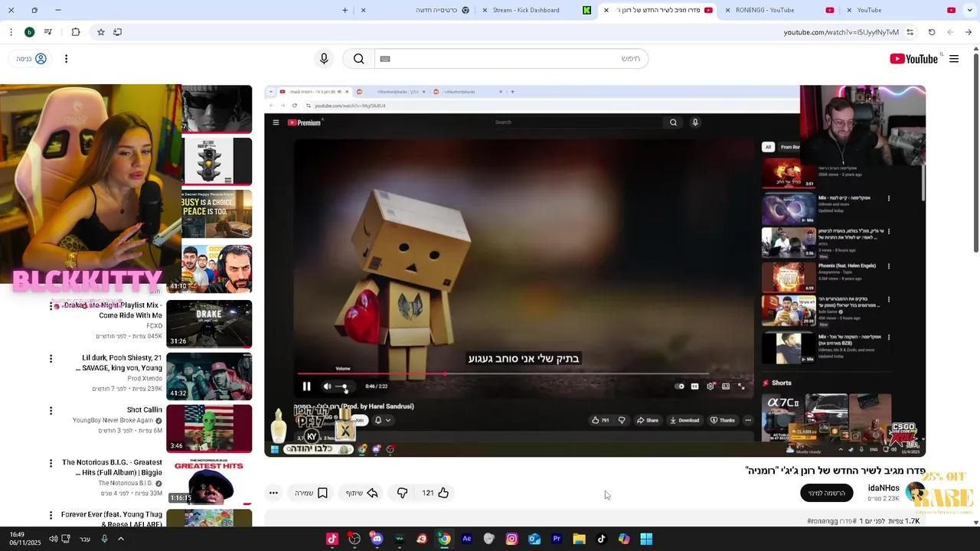Click the sign-in button (כניסה)
The width and height of the screenshot is (980, 551).
pyautogui.click(x=31, y=59)
